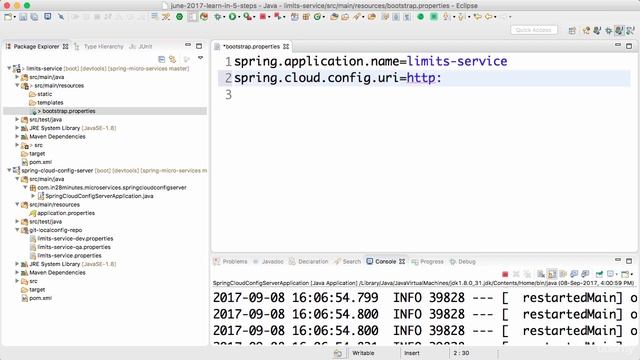Terminate the console process with red square
The height and width of the screenshot is (360, 640).
[505, 274]
